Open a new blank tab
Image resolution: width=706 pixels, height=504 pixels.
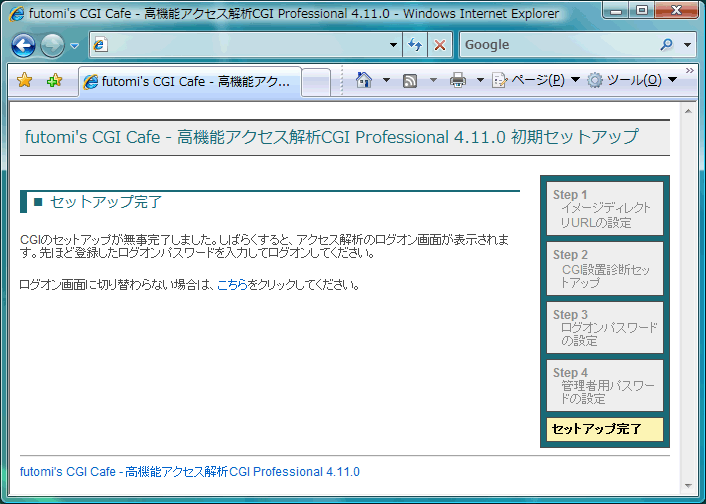pos(316,83)
